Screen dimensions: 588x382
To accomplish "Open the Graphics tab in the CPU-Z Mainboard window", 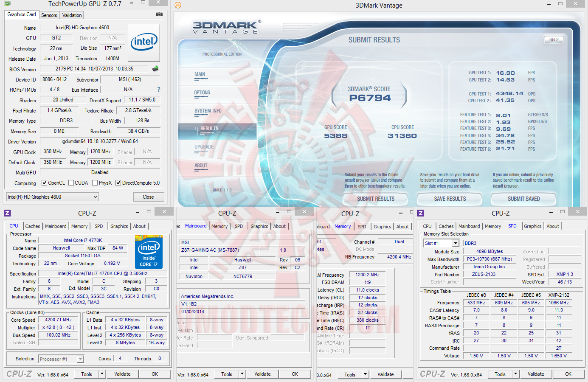I will coord(259,226).
